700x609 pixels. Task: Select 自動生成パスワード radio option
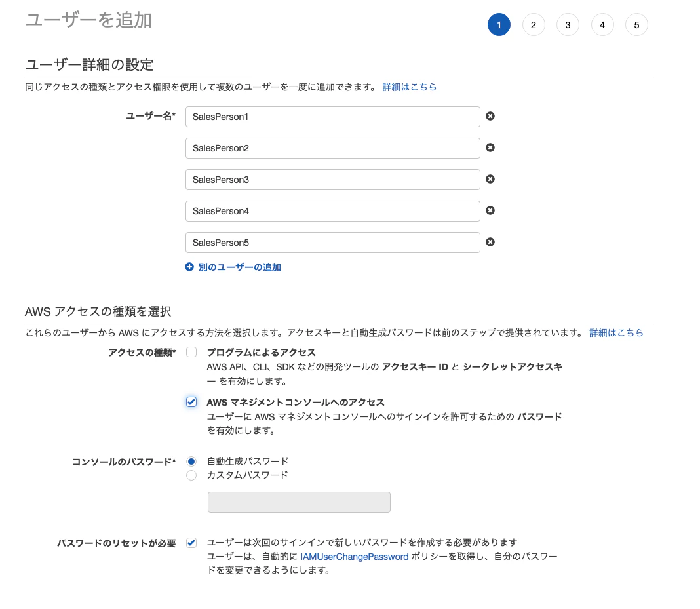(191, 462)
